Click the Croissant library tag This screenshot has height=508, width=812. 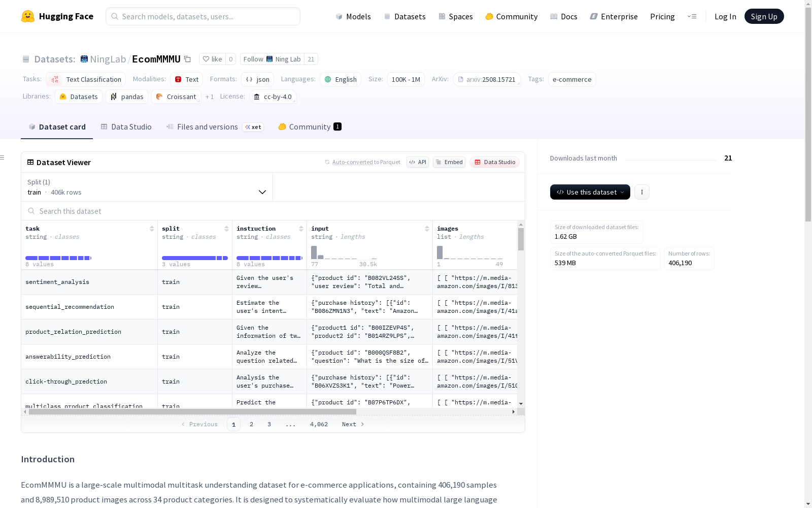176,97
